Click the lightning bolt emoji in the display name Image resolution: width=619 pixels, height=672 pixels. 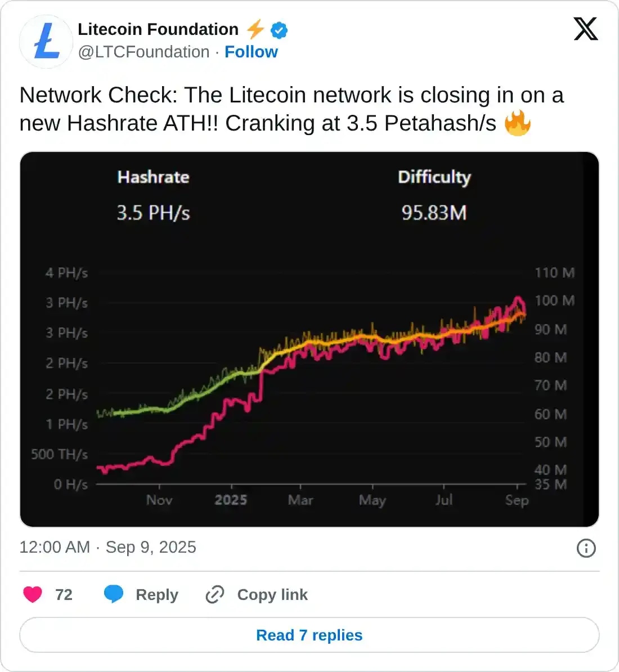click(255, 29)
